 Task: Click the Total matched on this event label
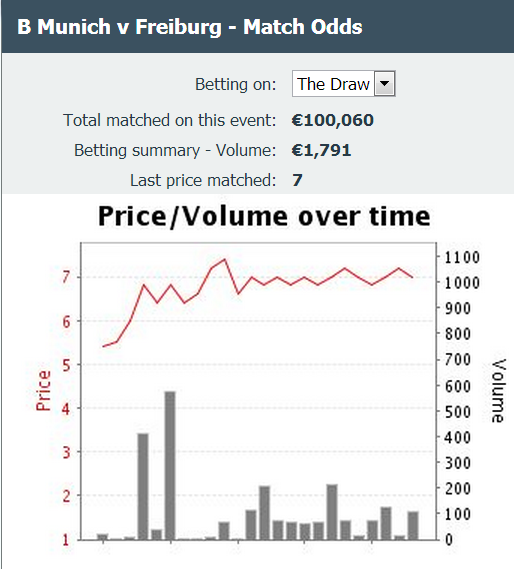point(170,120)
